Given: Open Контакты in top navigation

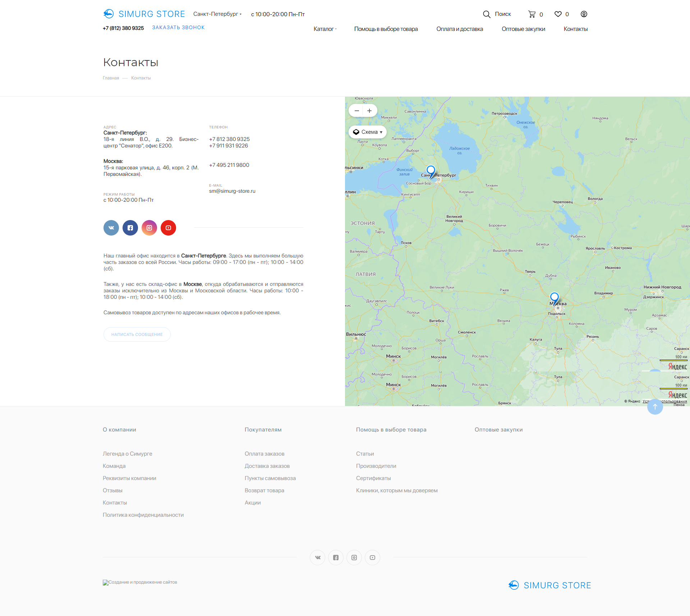Looking at the screenshot, I should [x=575, y=29].
